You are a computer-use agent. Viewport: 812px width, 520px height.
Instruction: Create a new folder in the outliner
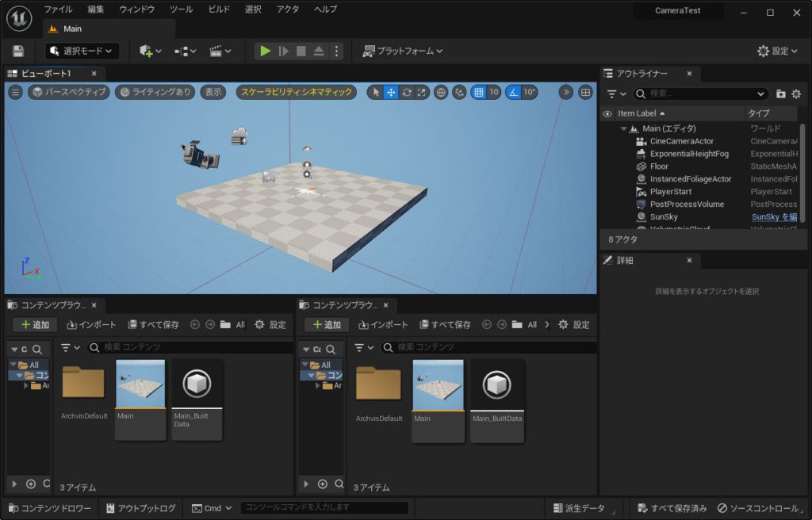[781, 94]
